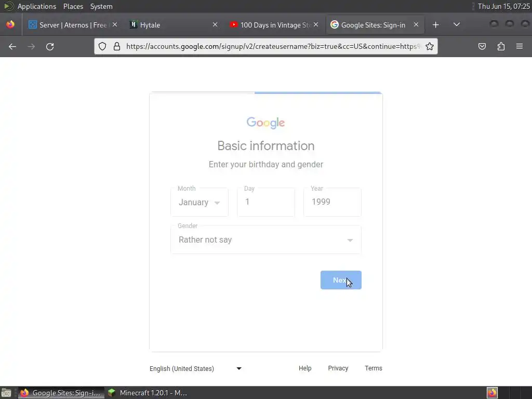
Task: Reload the current page
Action: click(50, 46)
